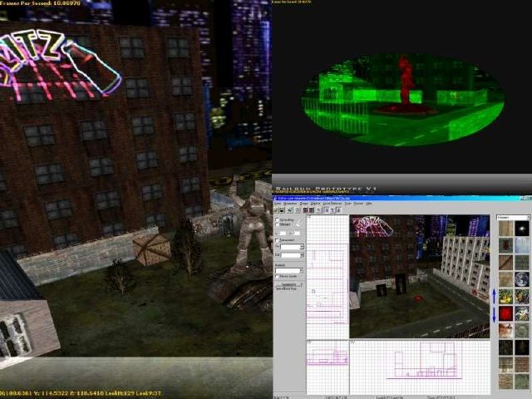Select the yellow-green foliage texture thumbnail
The image size is (532, 399).
(x=506, y=296)
